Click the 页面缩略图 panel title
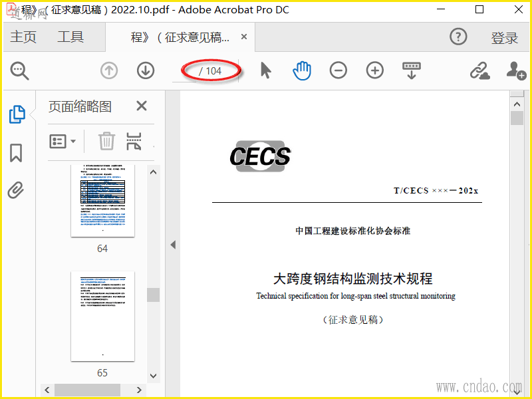Image resolution: width=532 pixels, height=399 pixels. click(x=80, y=106)
